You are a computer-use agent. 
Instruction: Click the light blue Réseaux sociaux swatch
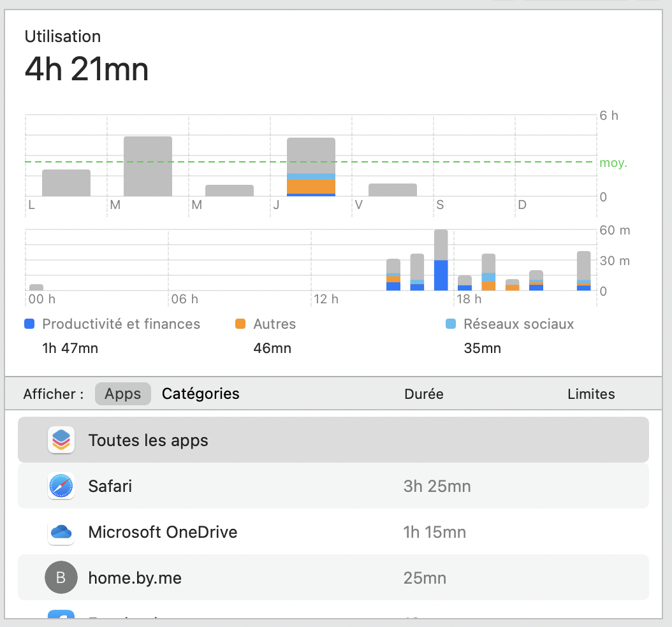click(x=451, y=324)
